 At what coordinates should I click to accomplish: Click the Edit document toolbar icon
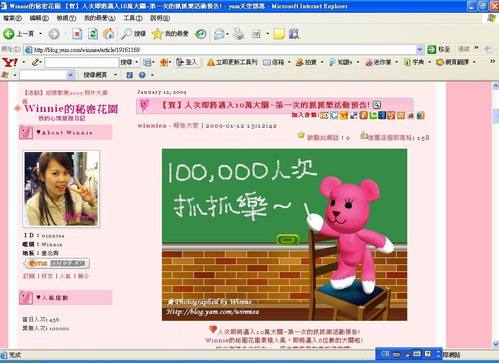click(x=256, y=34)
